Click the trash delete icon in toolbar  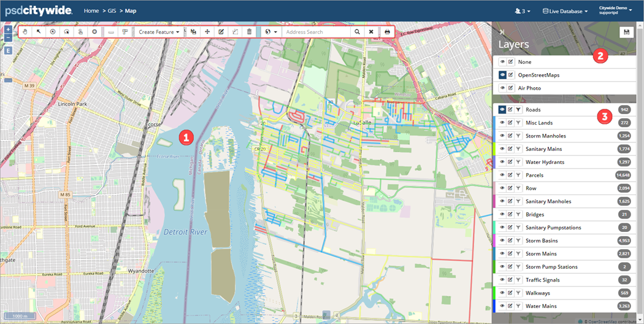(249, 32)
